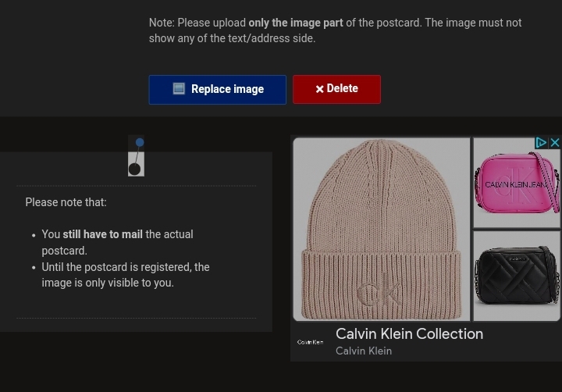The image size is (562, 392).
Task: Click the Replace image button
Action: click(x=218, y=90)
